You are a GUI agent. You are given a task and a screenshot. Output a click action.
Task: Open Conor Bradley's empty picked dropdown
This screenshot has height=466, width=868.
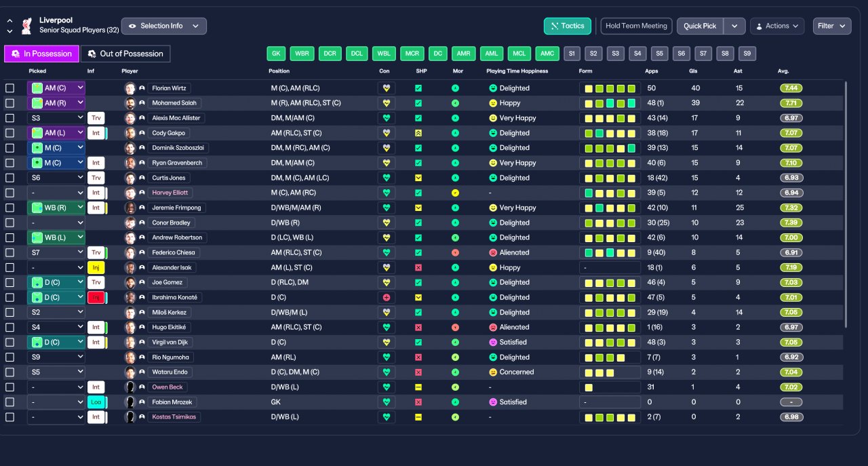56,222
